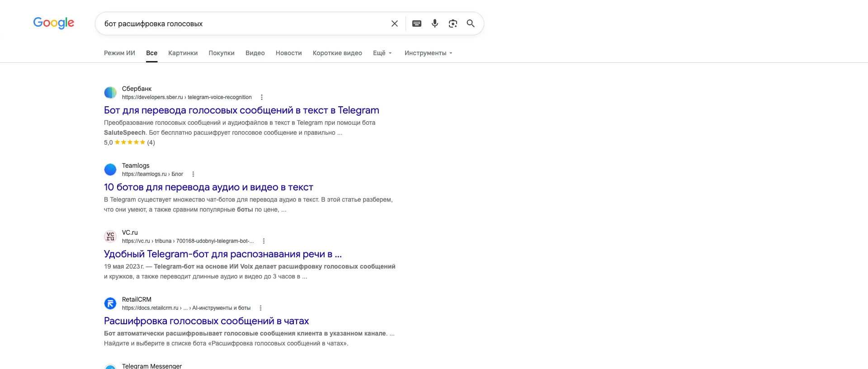Open the Короткие видео tab
Viewport: 868px width, 369px height.
pos(337,53)
